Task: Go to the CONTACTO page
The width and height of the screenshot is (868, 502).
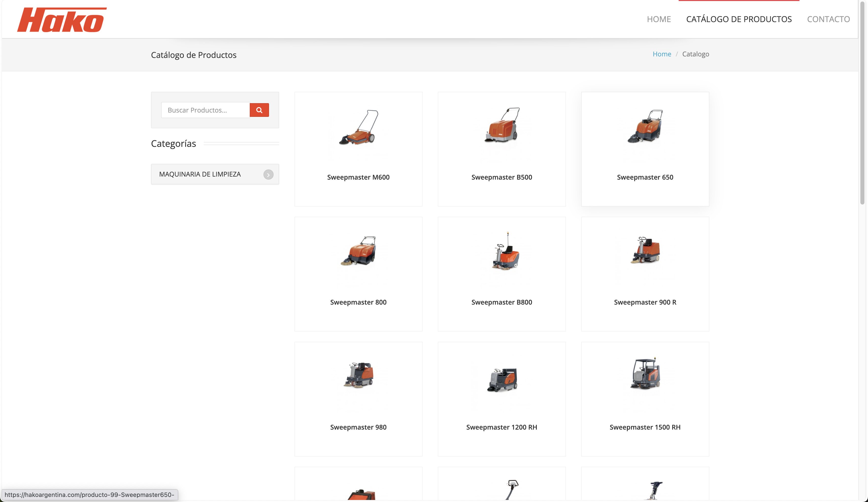Action: 828,19
